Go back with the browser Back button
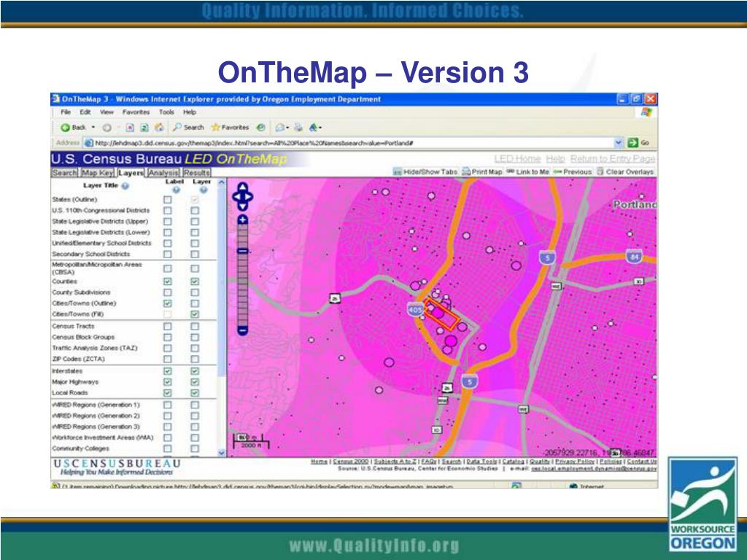This screenshot has width=747, height=560. coord(73,128)
